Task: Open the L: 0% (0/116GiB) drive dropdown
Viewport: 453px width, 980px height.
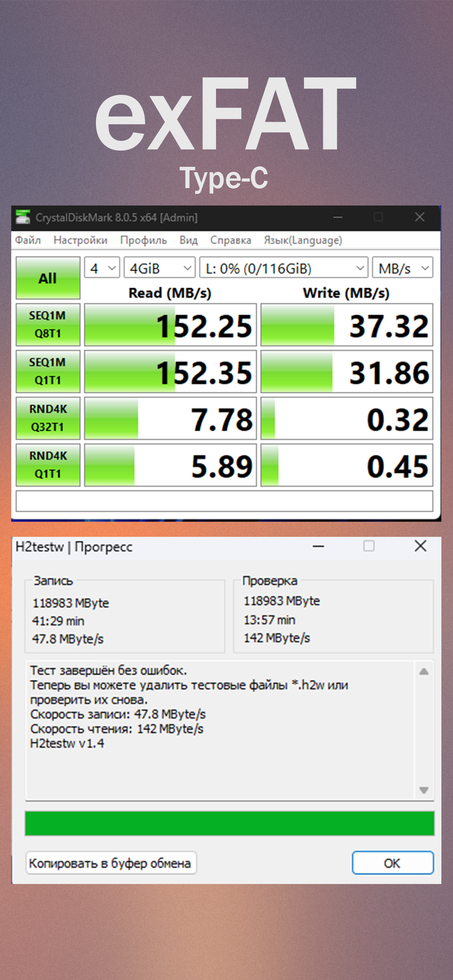Action: coord(283,268)
